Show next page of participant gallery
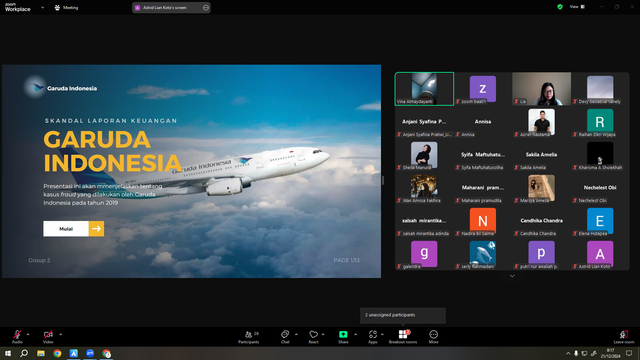The image size is (640, 360). (x=512, y=276)
